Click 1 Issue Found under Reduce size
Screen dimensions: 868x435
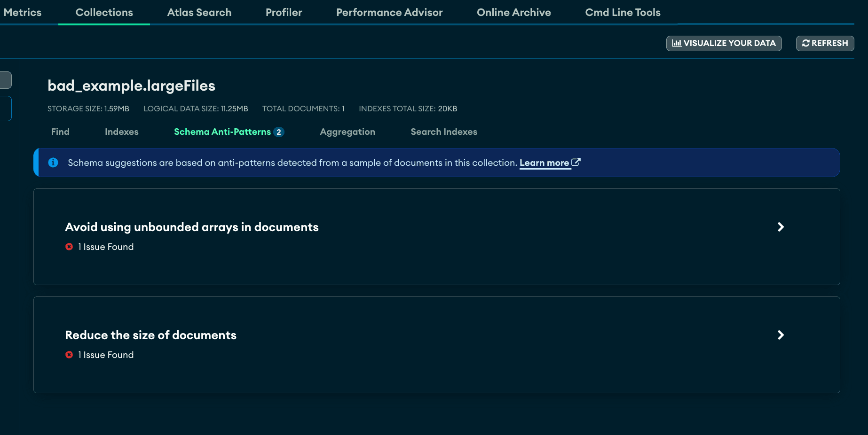pyautogui.click(x=106, y=355)
